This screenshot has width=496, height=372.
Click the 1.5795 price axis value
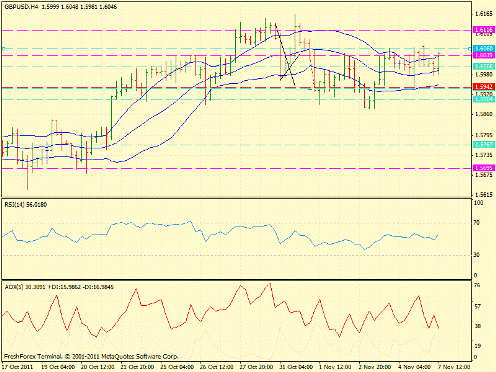point(484,135)
